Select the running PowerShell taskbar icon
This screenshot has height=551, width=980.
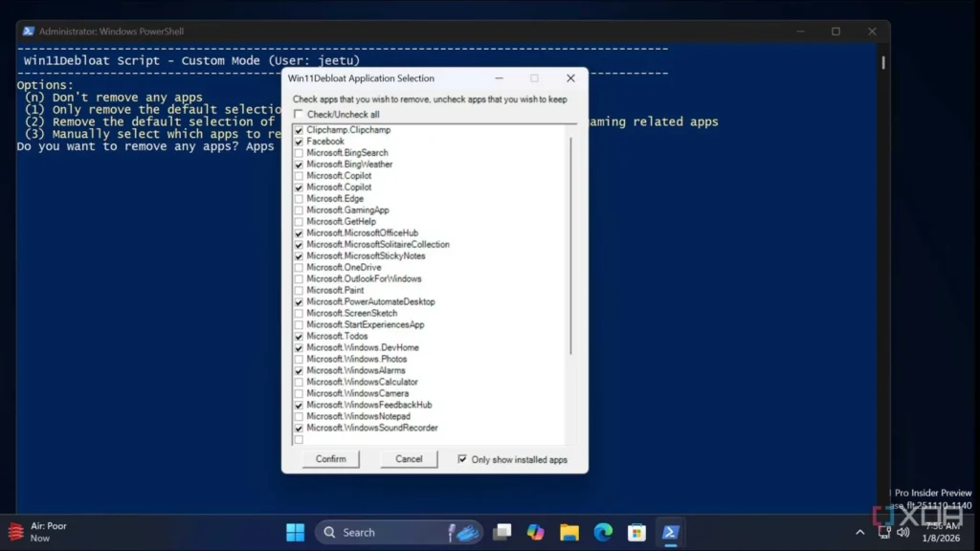pyautogui.click(x=670, y=532)
